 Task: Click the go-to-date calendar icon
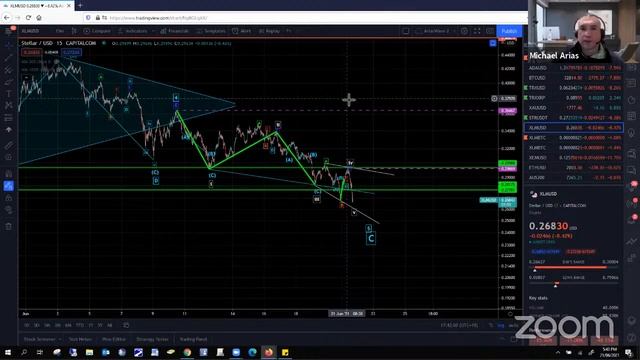tap(126, 325)
